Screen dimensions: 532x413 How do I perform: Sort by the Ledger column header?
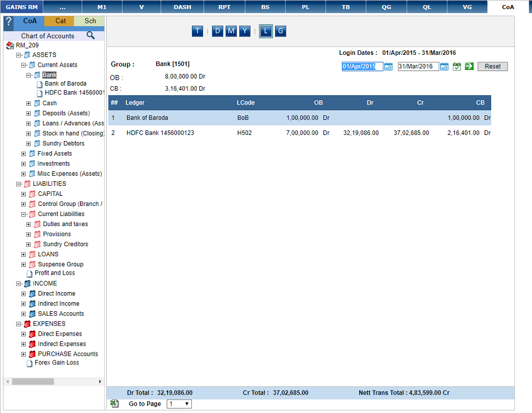pyautogui.click(x=135, y=103)
